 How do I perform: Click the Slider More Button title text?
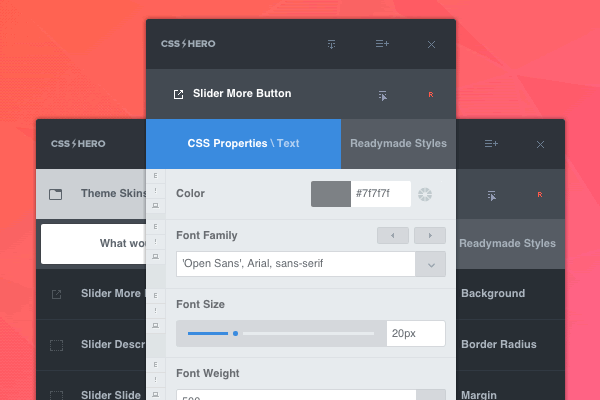pyautogui.click(x=242, y=93)
